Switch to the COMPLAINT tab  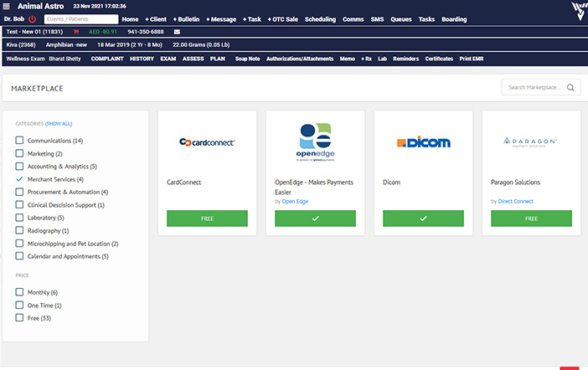click(107, 59)
